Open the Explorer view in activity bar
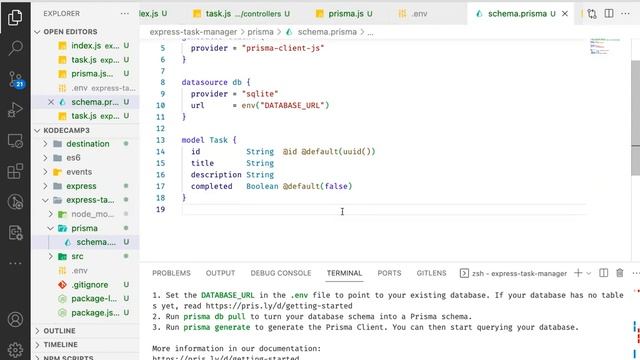The width and height of the screenshot is (640, 360). (x=15, y=17)
